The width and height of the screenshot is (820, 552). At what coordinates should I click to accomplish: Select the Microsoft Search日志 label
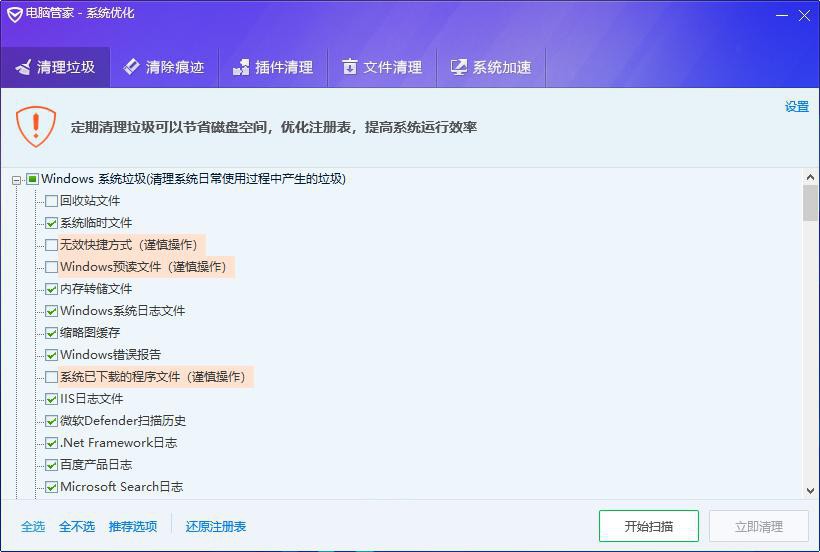[122, 487]
